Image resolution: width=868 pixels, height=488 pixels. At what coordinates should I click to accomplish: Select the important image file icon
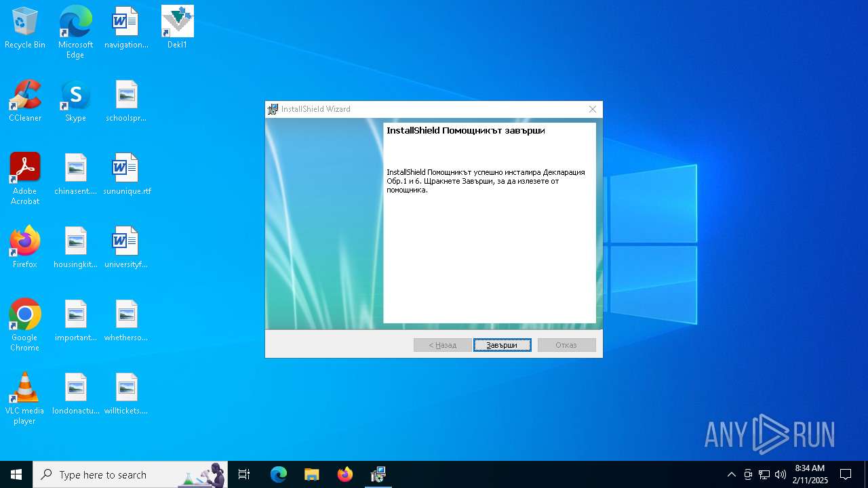(75, 321)
